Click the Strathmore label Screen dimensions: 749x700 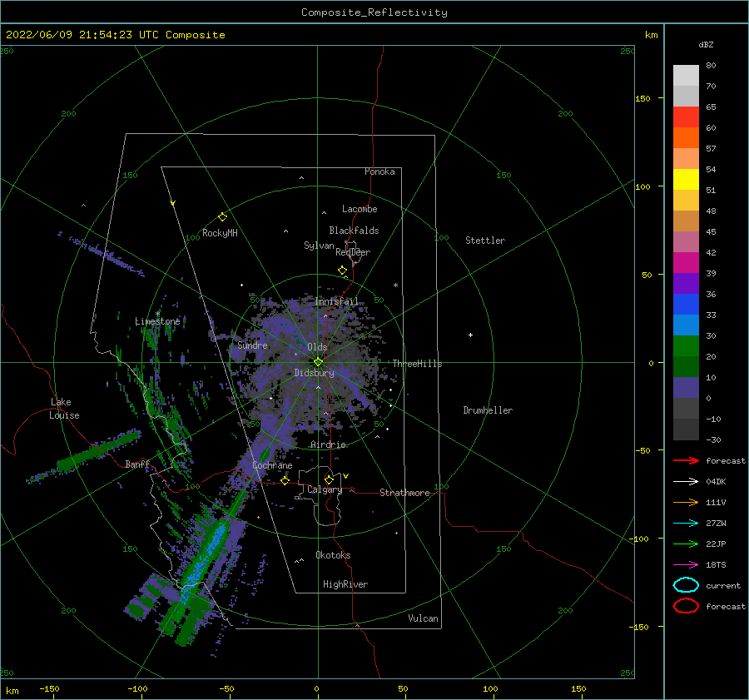point(404,493)
